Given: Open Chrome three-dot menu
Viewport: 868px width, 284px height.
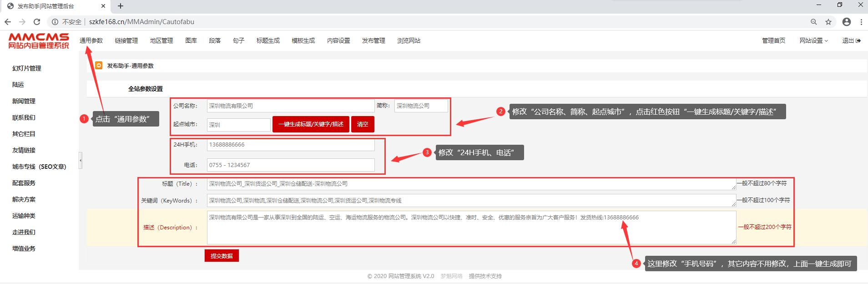Looking at the screenshot, I should tap(861, 22).
